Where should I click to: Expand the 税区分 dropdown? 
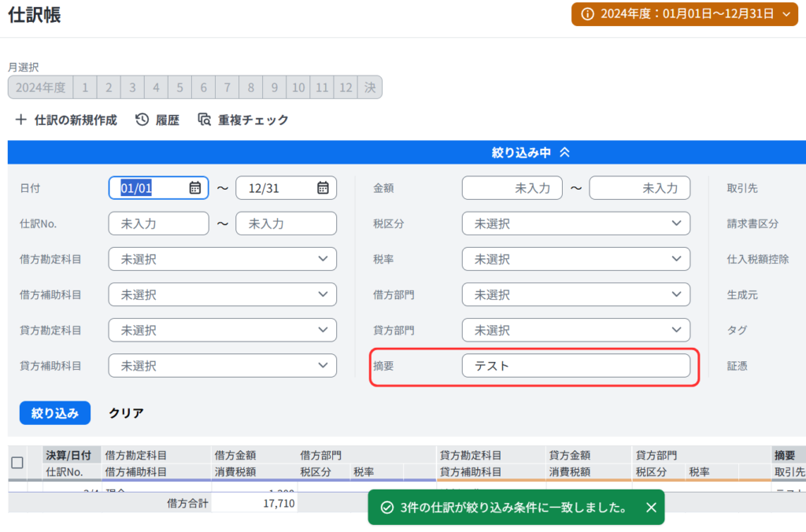tap(576, 224)
